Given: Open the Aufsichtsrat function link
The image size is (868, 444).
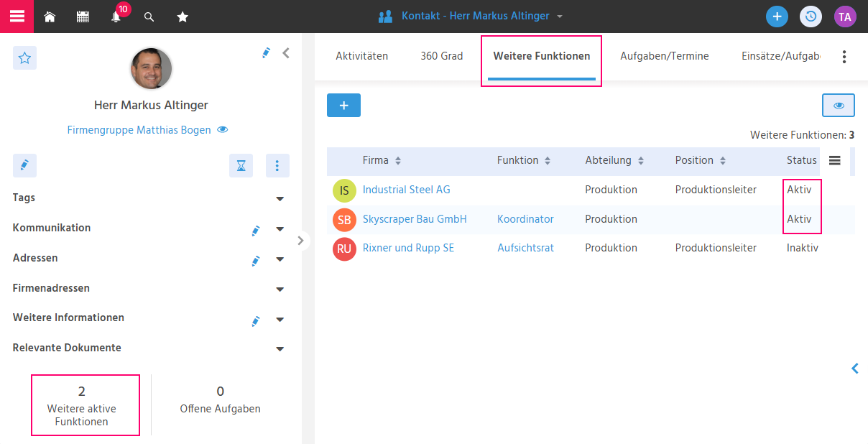Looking at the screenshot, I should tap(525, 248).
